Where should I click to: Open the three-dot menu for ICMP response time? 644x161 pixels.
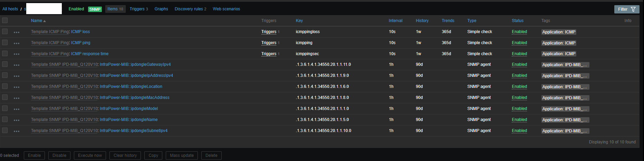(x=17, y=54)
